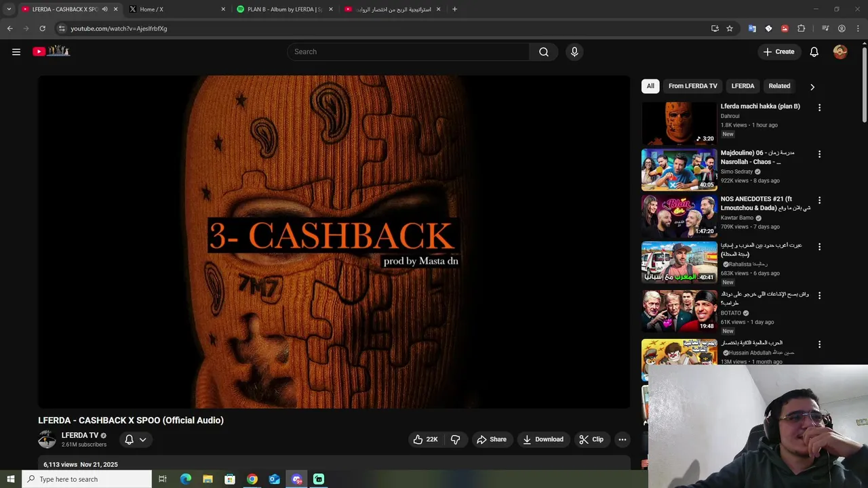
Task: Open File Explorer from taskbar
Action: tap(208, 479)
